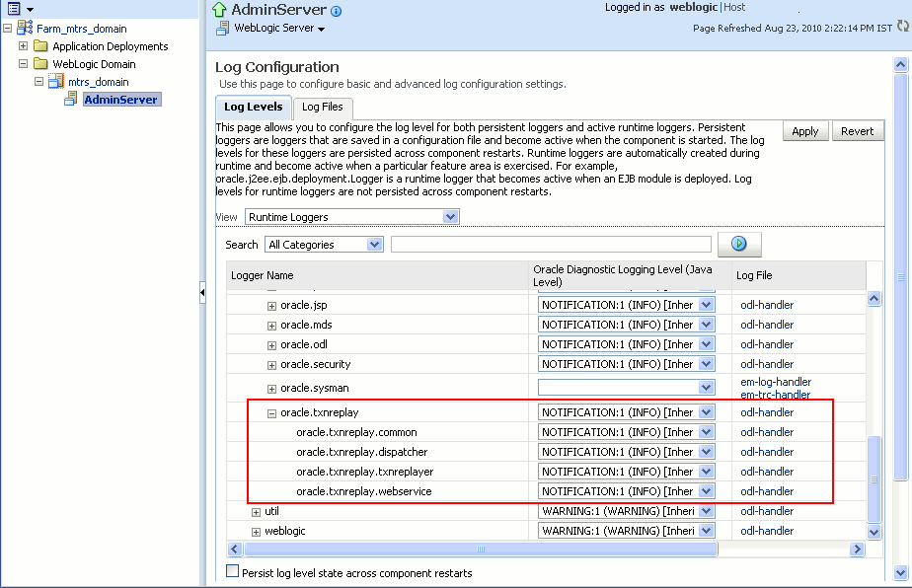Collapse the mtrs_domain node
The height and width of the screenshot is (588, 912).
pos(38,82)
